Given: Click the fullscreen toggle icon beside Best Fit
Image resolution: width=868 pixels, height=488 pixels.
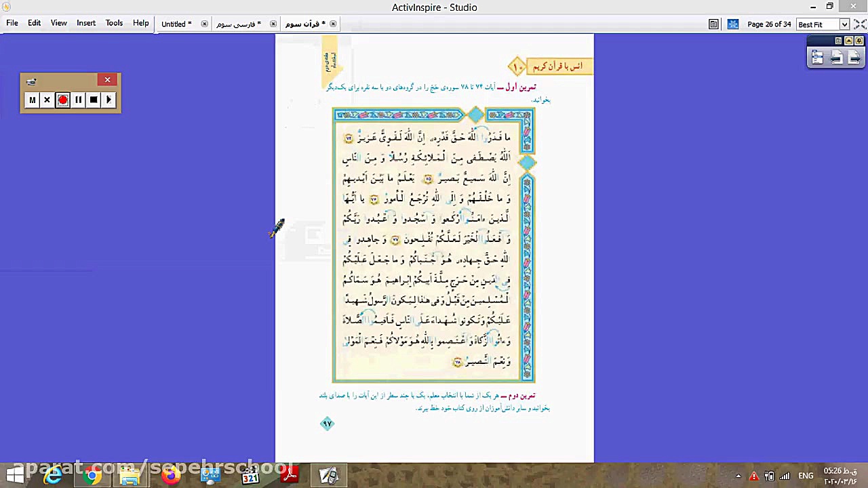Looking at the screenshot, I should point(860,24).
